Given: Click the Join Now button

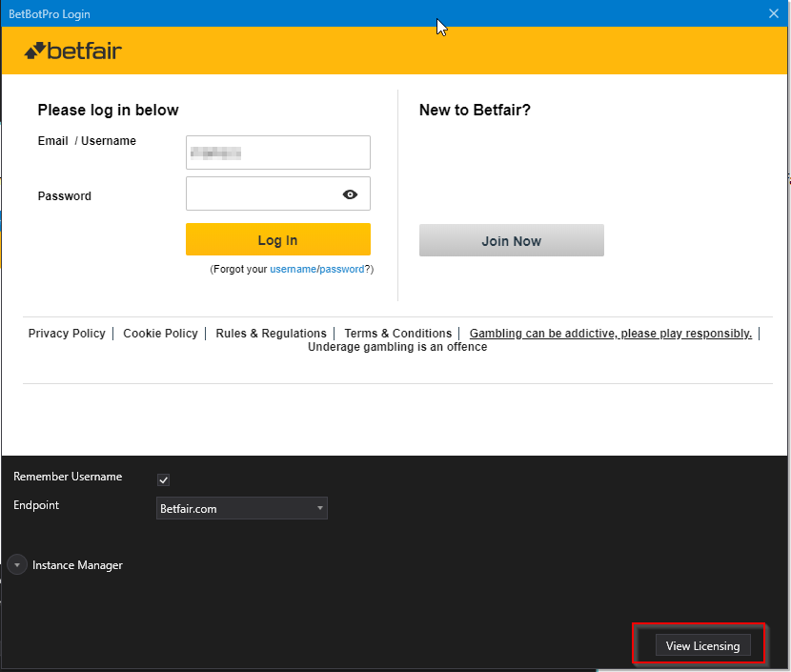Looking at the screenshot, I should point(512,240).
